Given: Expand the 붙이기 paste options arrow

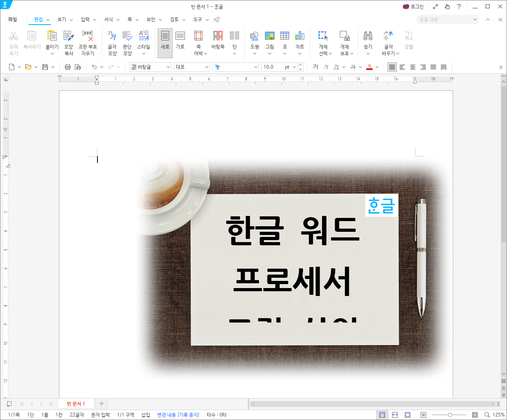Looking at the screenshot, I should [x=52, y=53].
